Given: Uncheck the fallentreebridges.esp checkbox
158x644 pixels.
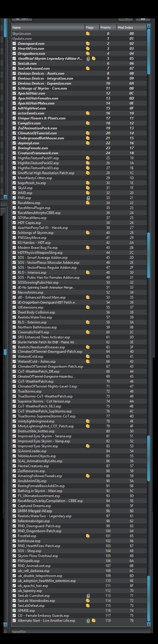Looking at the screenshot, I should [x=14, y=521].
